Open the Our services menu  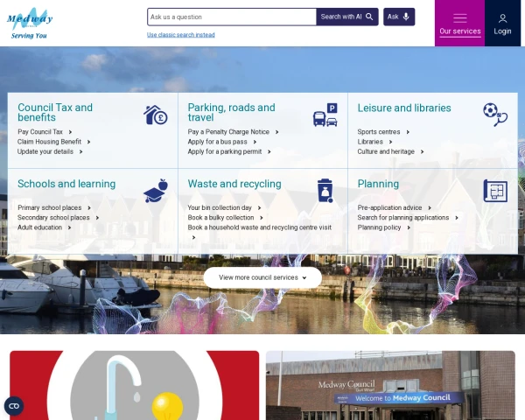click(x=459, y=23)
